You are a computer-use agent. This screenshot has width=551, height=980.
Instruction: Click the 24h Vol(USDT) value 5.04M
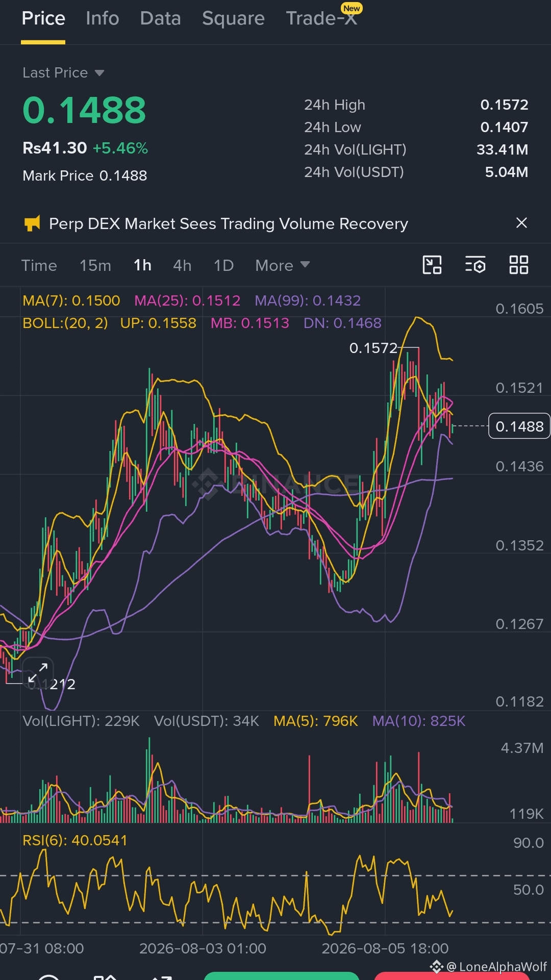(x=506, y=172)
